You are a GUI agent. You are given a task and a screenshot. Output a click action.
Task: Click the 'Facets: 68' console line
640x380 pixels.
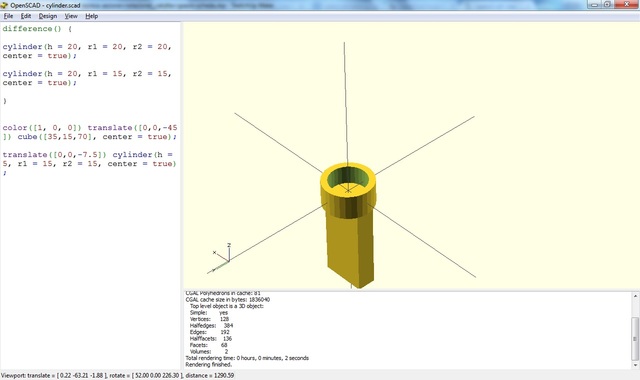pos(209,345)
